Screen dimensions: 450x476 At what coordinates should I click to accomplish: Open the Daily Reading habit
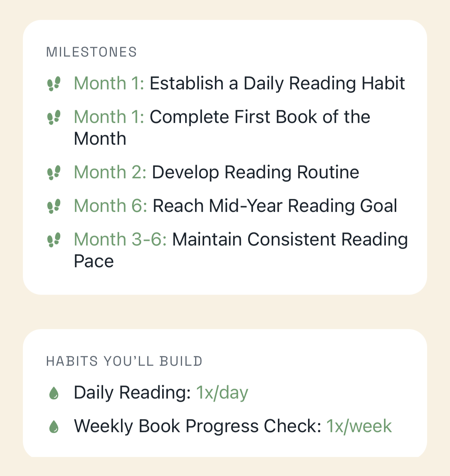point(132,392)
